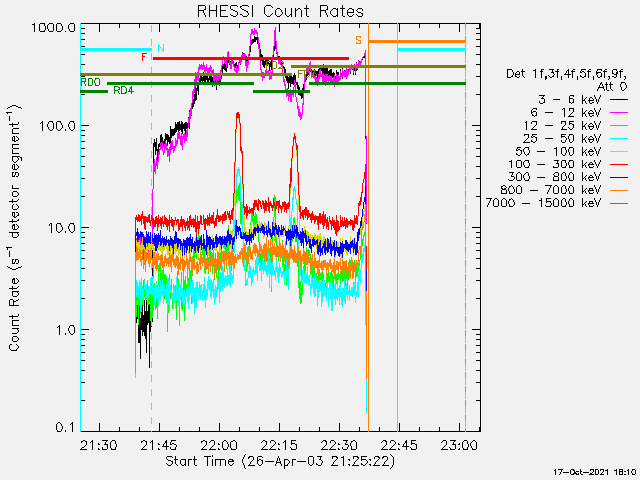Screen dimensions: 640x480
Task: Click the orange S marker label
Action: (358, 40)
